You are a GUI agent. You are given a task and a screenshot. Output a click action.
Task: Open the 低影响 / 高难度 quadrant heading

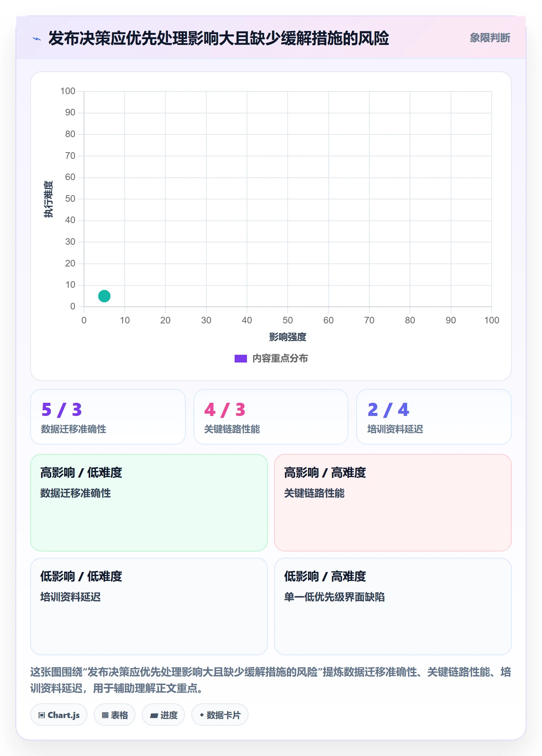325,577
